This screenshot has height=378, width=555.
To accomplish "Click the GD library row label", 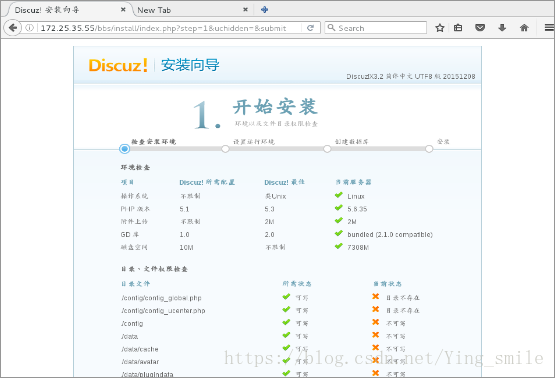I will (130, 234).
